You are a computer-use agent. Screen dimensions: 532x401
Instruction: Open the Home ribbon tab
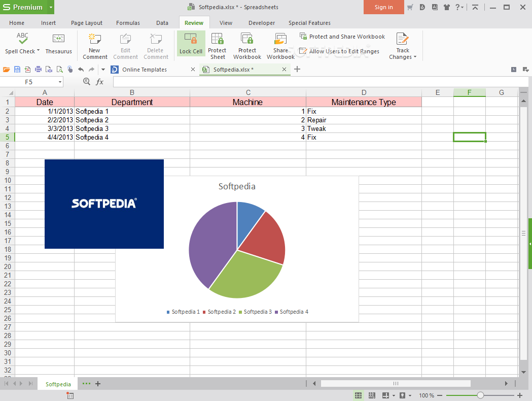click(17, 23)
